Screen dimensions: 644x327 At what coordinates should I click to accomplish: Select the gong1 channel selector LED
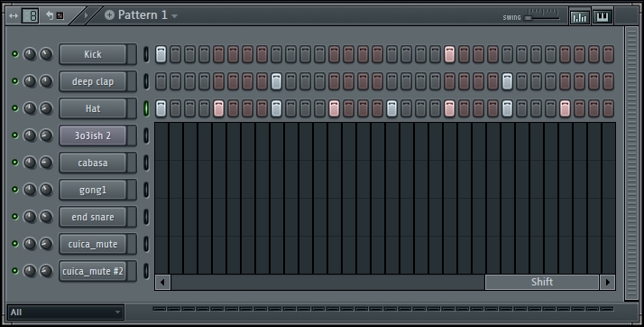click(x=146, y=190)
